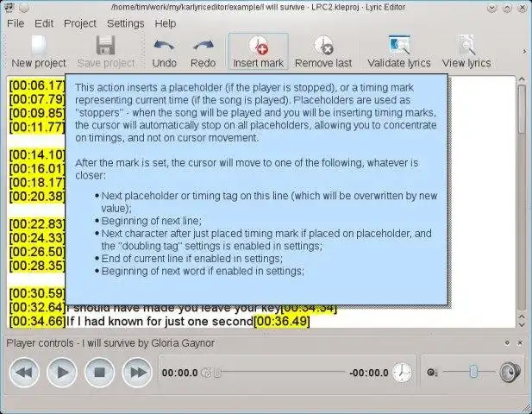The height and width of the screenshot is (414, 532).
Task: Click timing tag [00:28.35]
Action: coord(37,266)
